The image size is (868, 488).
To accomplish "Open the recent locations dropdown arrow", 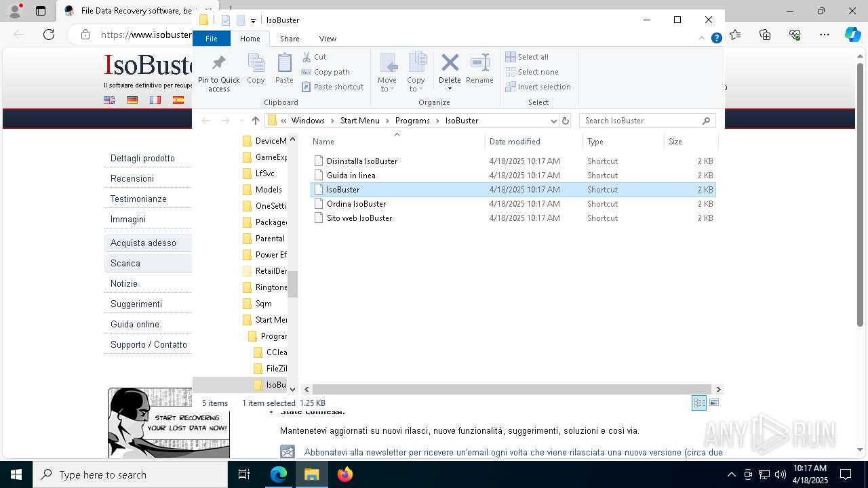I will tap(241, 121).
